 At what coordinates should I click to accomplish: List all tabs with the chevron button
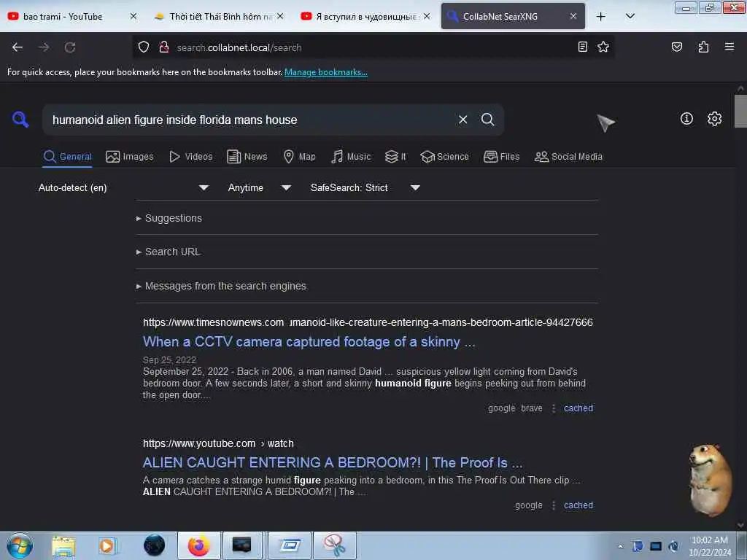coord(630,17)
